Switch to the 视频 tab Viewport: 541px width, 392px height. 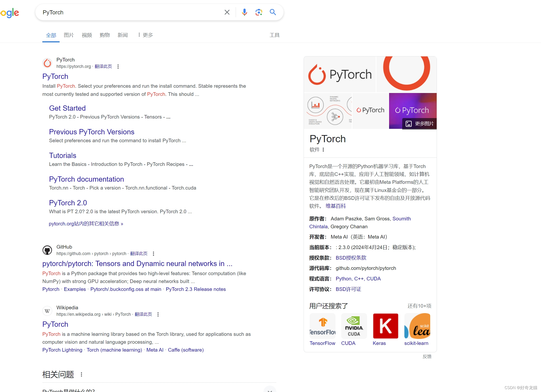(87, 35)
